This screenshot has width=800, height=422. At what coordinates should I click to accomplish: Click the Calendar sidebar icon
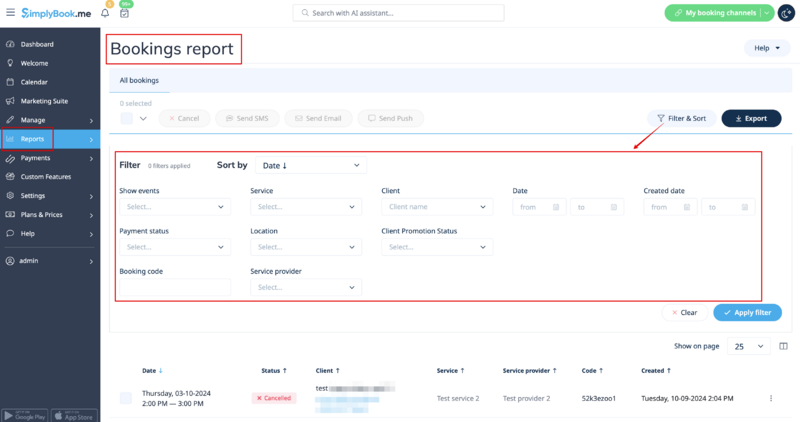(10, 82)
